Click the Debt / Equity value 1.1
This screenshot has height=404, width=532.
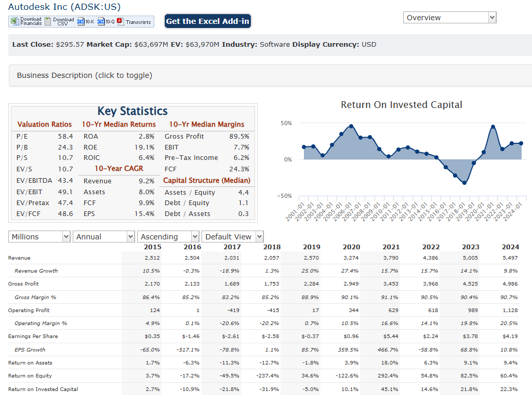[x=243, y=203]
